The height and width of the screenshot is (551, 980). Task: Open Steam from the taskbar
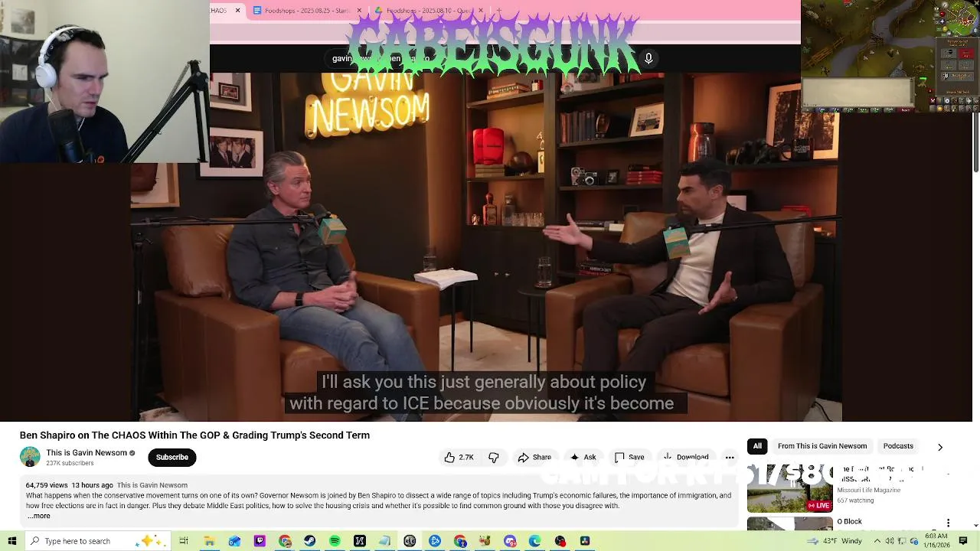[x=309, y=541]
